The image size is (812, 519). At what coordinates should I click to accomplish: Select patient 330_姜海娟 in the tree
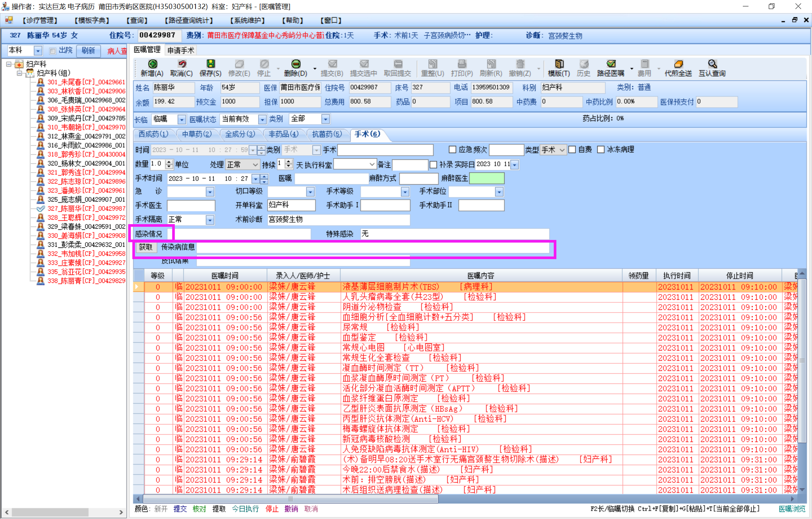(x=86, y=235)
